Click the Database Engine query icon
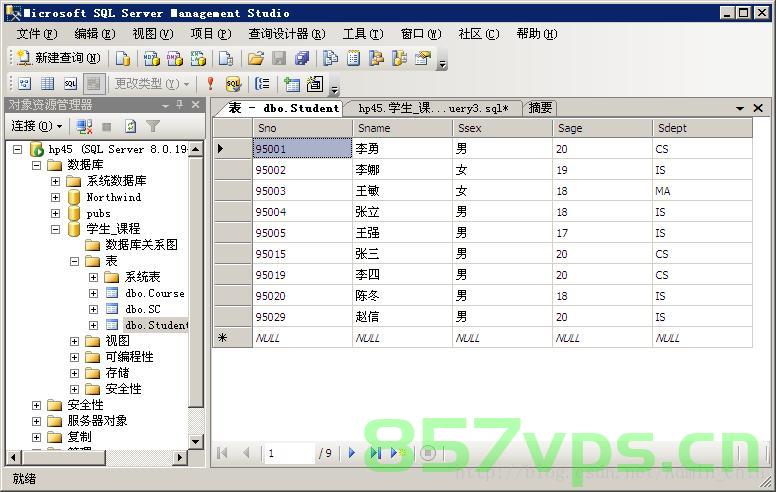The image size is (776, 492). (x=123, y=58)
